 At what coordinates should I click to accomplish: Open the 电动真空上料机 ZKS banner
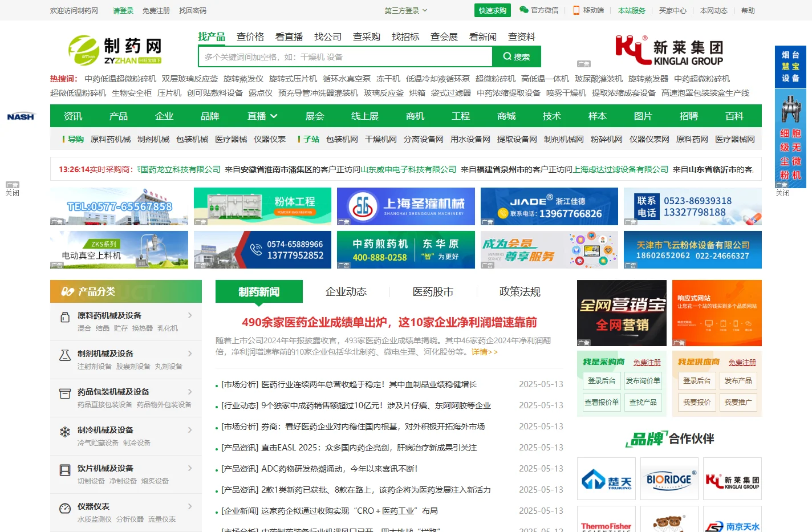[119, 250]
